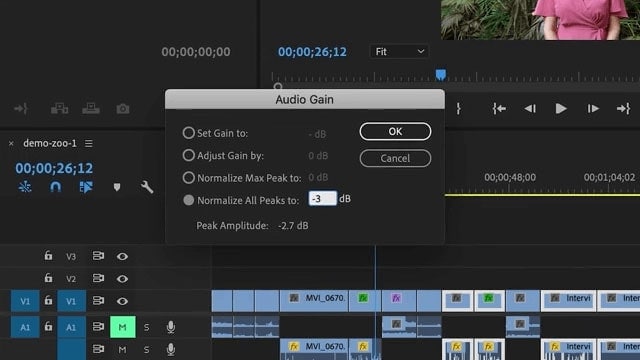This screenshot has width=640, height=360.
Task: Go to In point in program monitor
Action: coord(499,109)
